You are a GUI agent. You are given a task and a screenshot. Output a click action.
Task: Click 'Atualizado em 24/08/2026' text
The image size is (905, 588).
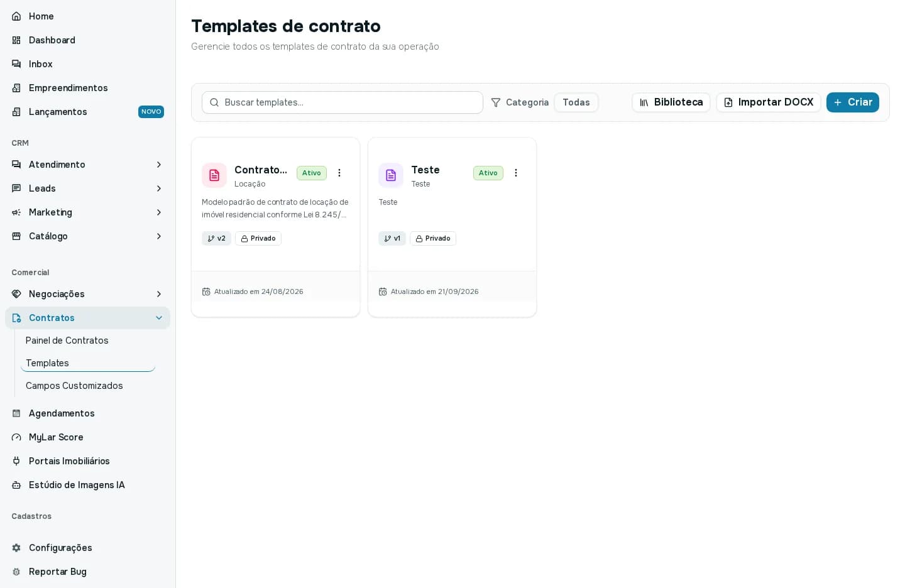[x=259, y=291]
